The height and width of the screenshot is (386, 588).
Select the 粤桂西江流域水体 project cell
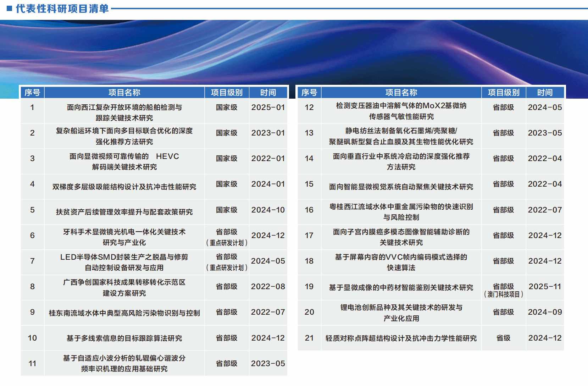401,212
